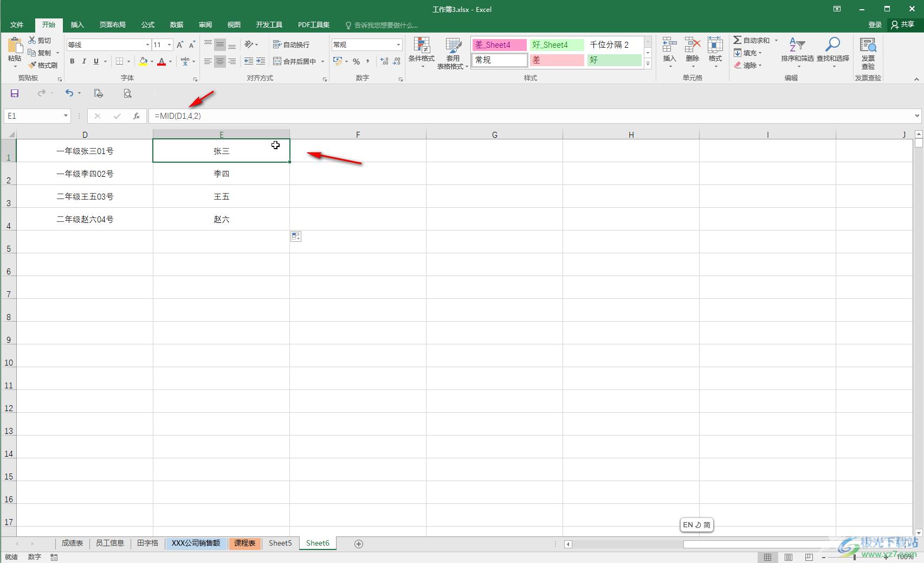Click the Increase Font Size icon
Viewport: 924px width, 563px height.
tap(180, 44)
